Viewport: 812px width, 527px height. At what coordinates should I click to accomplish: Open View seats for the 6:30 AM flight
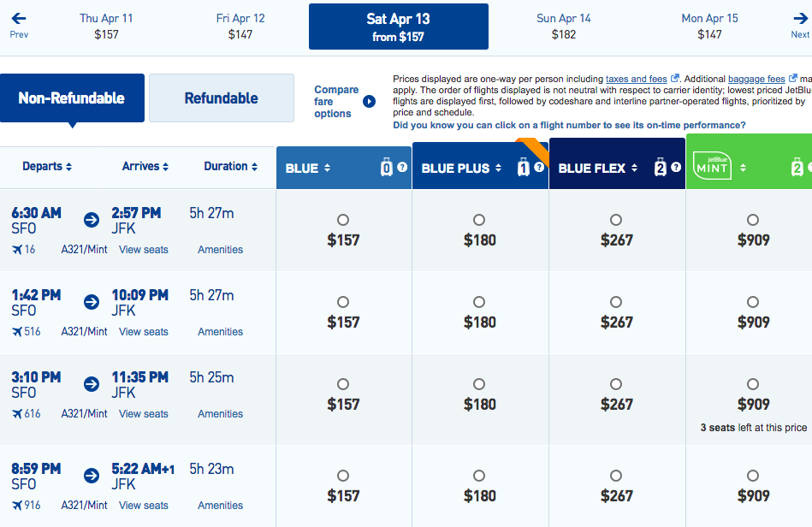pyautogui.click(x=144, y=250)
